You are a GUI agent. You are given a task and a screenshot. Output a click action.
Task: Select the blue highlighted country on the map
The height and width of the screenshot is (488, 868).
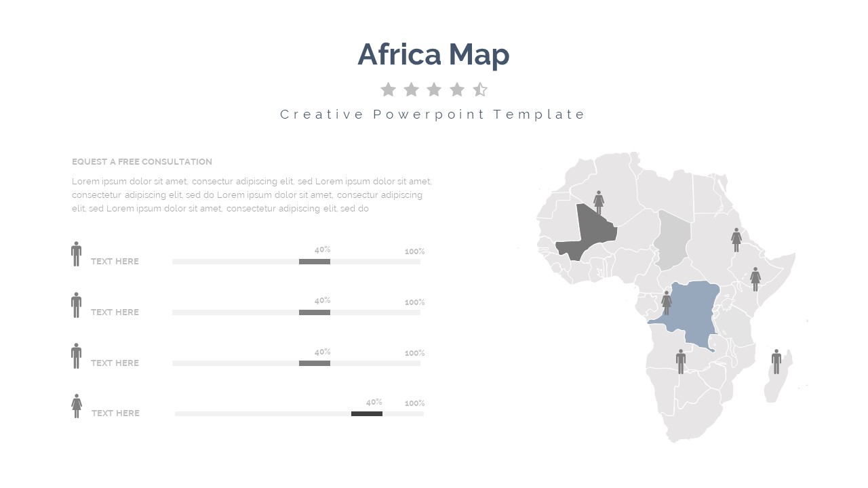[695, 312]
